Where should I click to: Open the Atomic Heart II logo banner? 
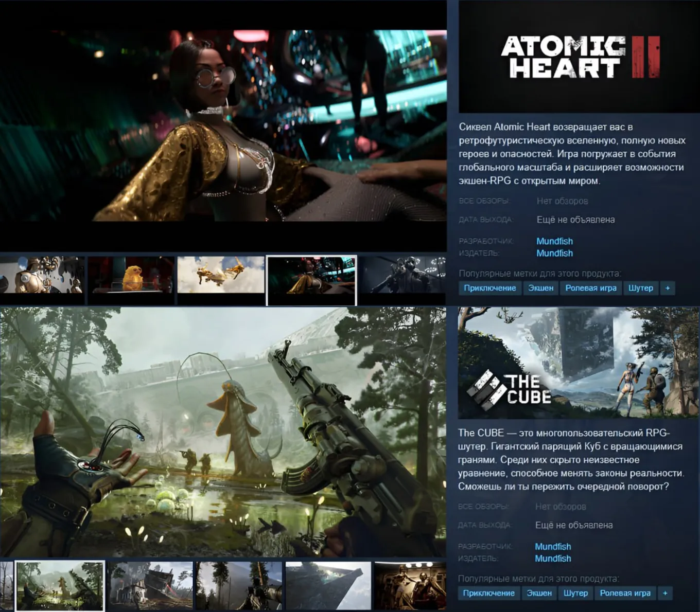point(579,57)
